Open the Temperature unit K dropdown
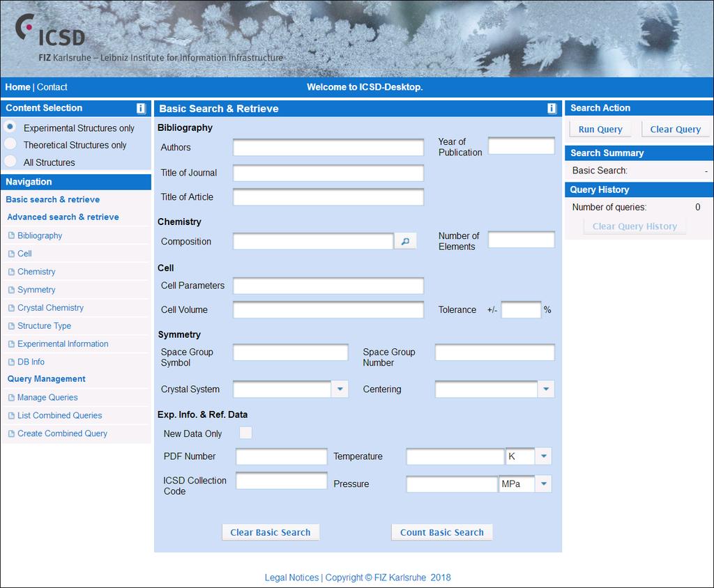The height and width of the screenshot is (588, 714). pyautogui.click(x=543, y=456)
